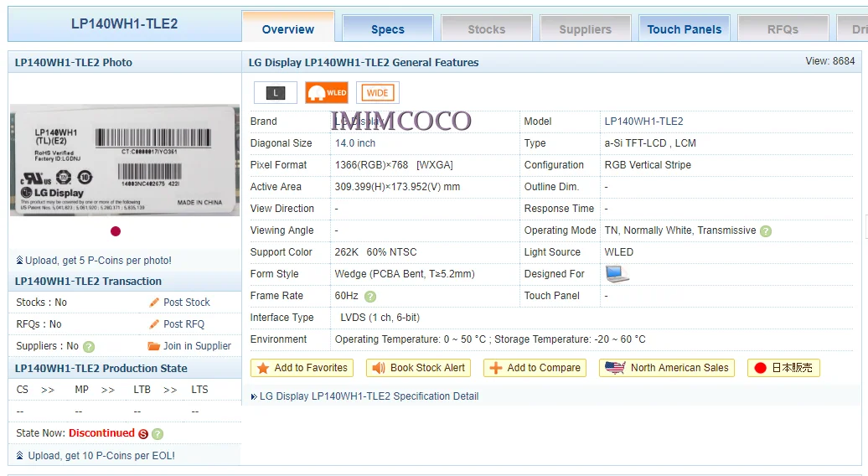868x476 pixels.
Task: Click the help icon beside Operating Mode
Action: click(766, 231)
